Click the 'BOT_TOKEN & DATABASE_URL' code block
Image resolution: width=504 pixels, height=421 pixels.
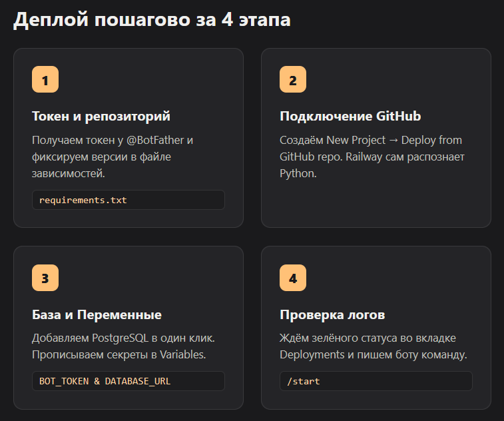click(x=128, y=381)
